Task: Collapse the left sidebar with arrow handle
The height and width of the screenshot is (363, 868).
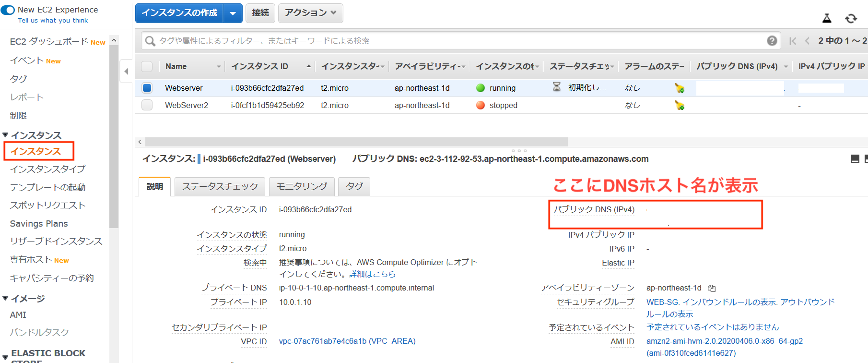Action: [126, 72]
